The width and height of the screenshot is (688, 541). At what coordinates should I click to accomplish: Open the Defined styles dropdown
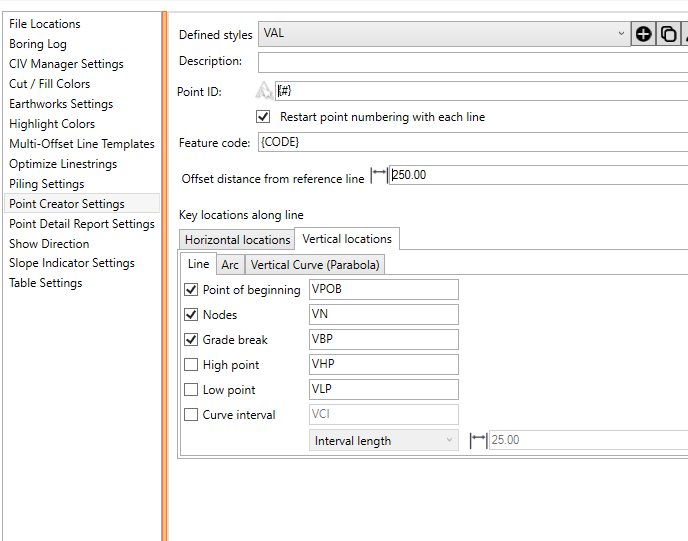tap(621, 34)
